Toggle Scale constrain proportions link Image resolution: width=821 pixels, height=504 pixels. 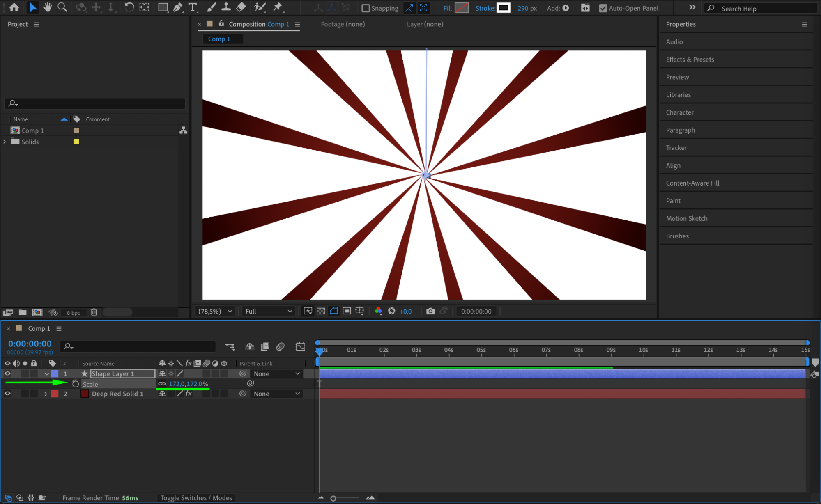(x=162, y=384)
